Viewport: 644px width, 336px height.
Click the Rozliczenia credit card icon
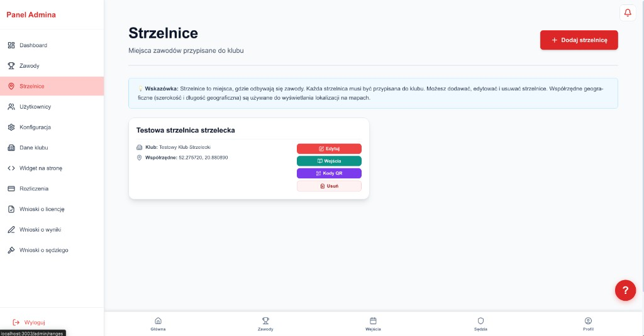(x=11, y=188)
